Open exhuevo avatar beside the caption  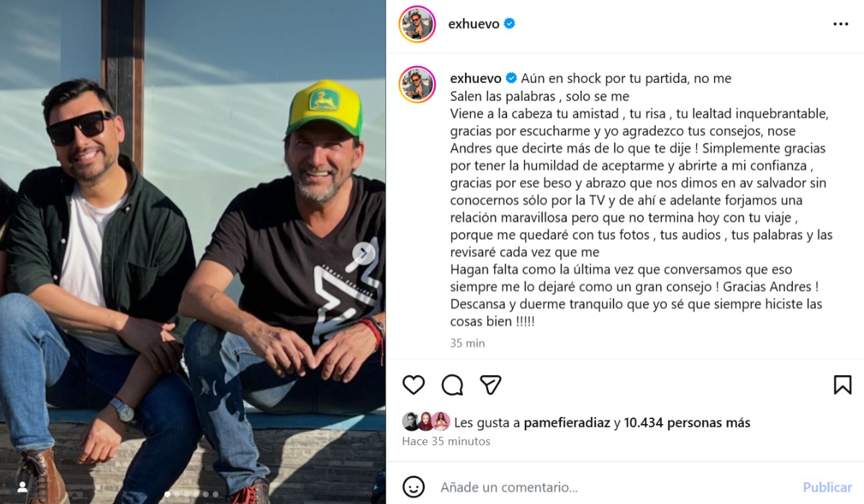[418, 84]
